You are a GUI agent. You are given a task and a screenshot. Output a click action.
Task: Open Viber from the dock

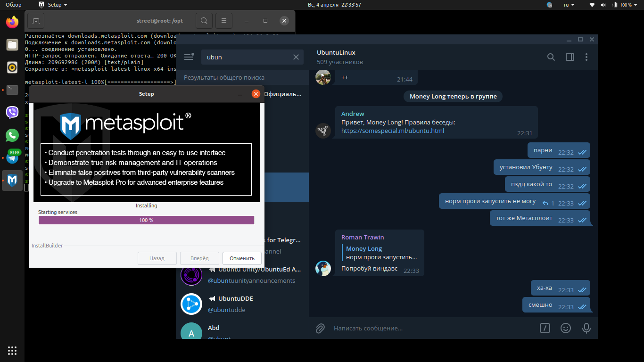tap(12, 112)
